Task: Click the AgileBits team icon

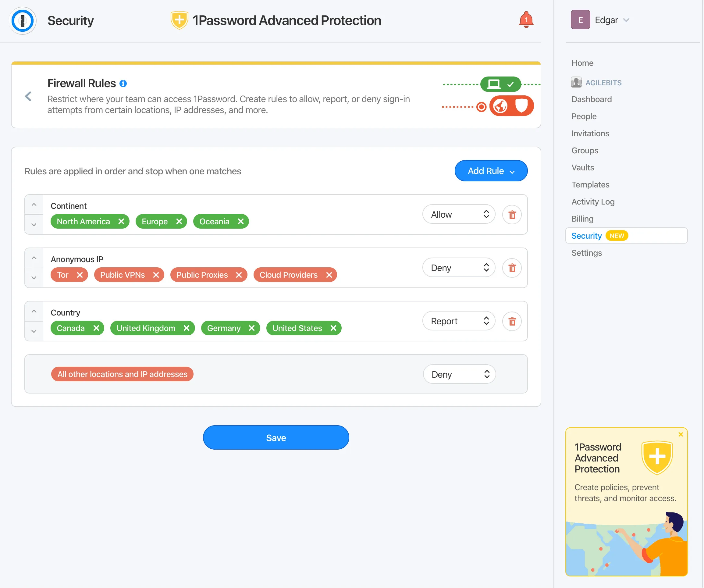Action: pyautogui.click(x=576, y=83)
